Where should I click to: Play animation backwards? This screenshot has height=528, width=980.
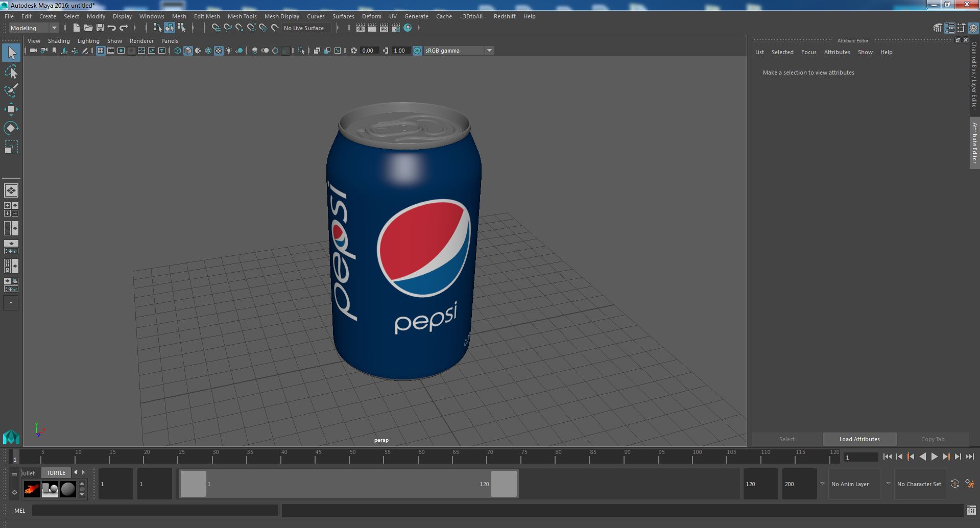(x=922, y=457)
